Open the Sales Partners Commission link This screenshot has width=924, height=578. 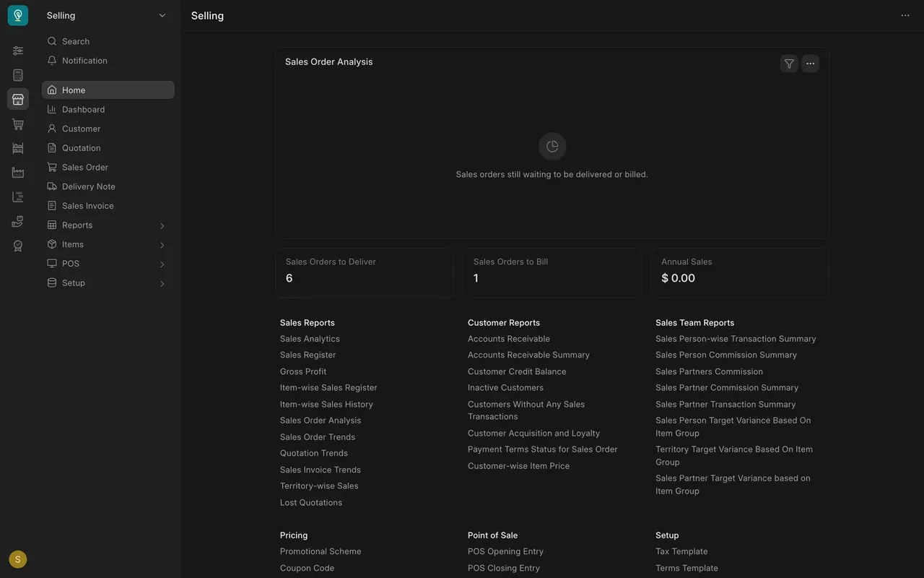coord(709,371)
